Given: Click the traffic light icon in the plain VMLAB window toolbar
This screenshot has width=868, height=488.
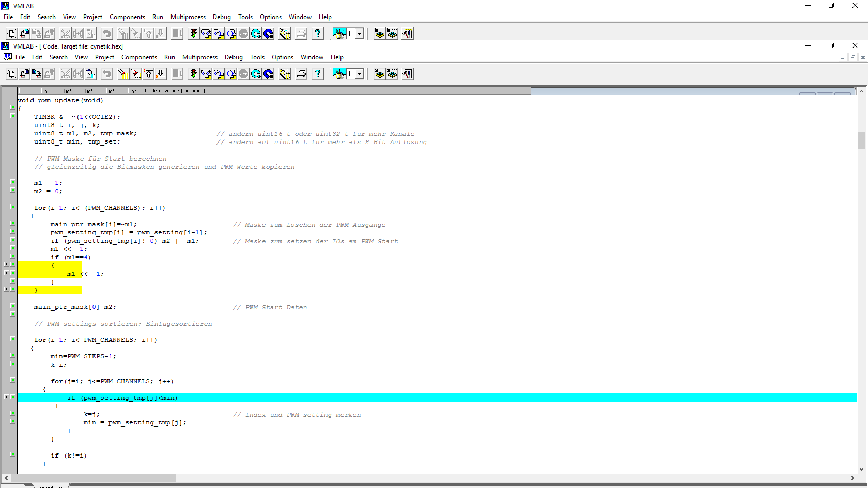Looking at the screenshot, I should (194, 34).
